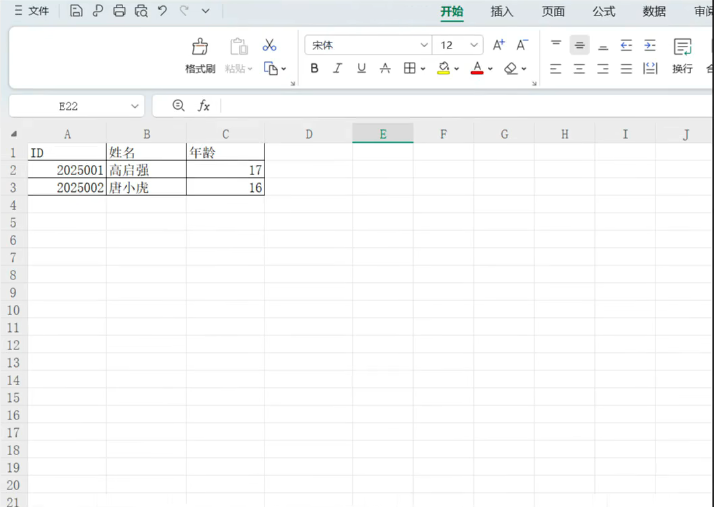
Task: Increase font size with A+ icon
Action: [x=498, y=45]
